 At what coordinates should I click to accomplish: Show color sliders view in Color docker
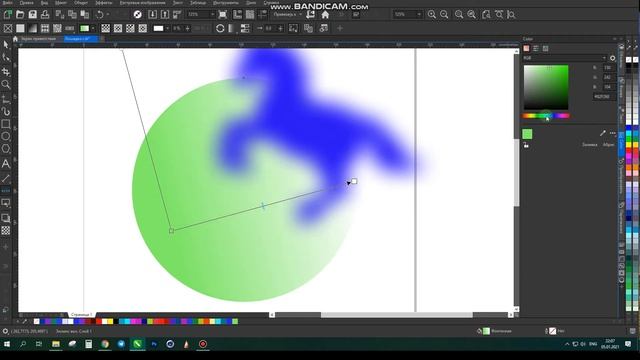click(x=536, y=49)
